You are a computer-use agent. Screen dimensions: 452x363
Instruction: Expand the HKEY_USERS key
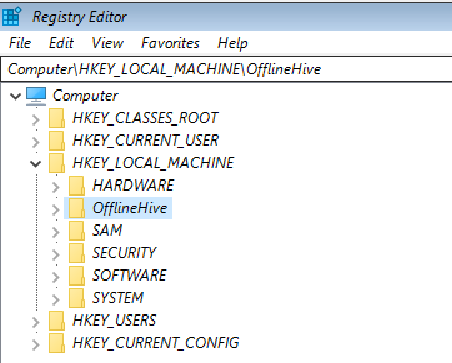[x=35, y=322]
